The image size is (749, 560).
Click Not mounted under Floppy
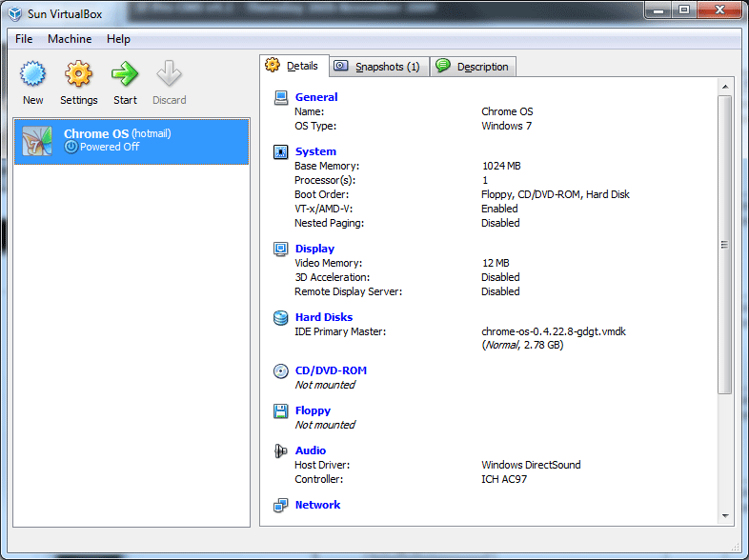[x=325, y=425]
